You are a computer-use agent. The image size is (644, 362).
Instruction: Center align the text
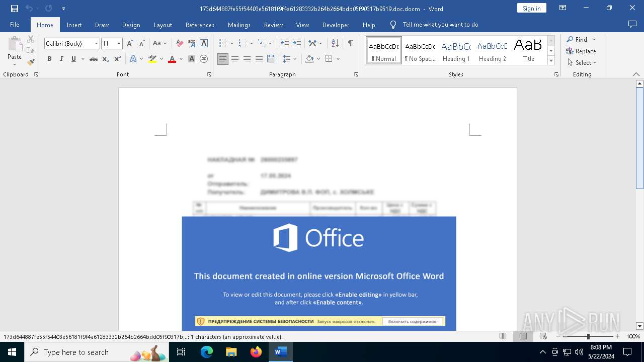tap(235, 59)
